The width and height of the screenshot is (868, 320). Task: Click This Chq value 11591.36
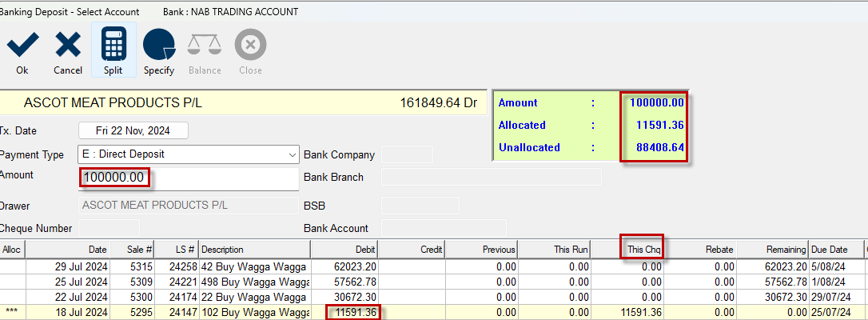click(640, 313)
